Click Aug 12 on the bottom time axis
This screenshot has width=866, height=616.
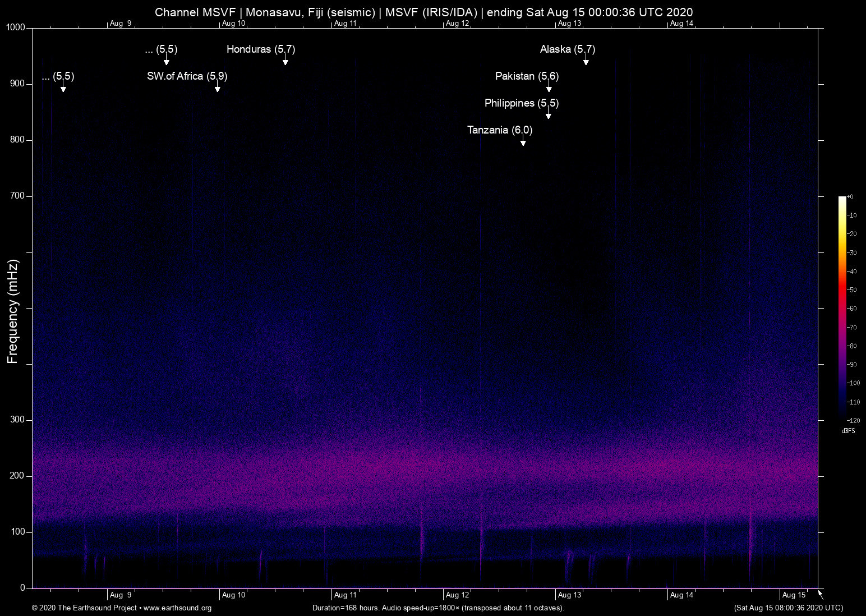pos(458,595)
